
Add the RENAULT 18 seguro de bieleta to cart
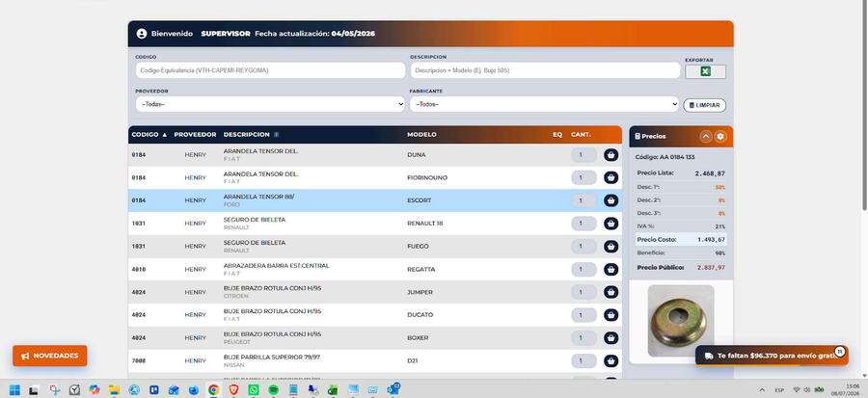pos(610,224)
